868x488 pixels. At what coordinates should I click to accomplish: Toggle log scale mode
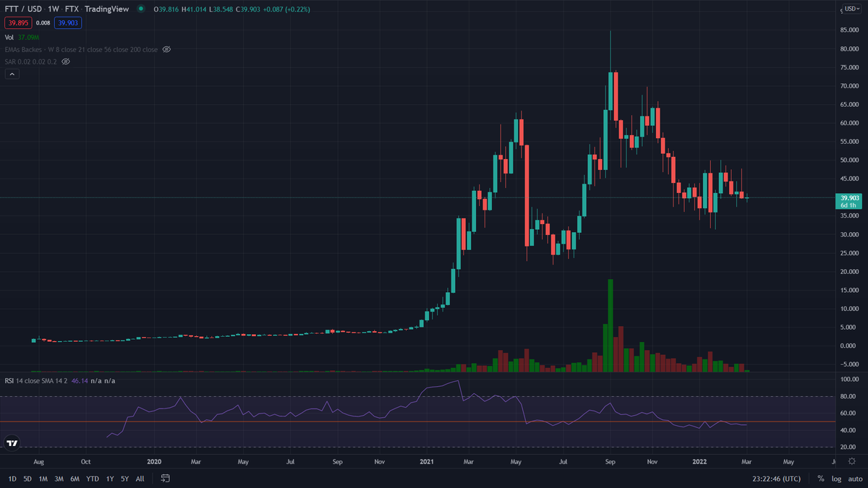tap(837, 478)
